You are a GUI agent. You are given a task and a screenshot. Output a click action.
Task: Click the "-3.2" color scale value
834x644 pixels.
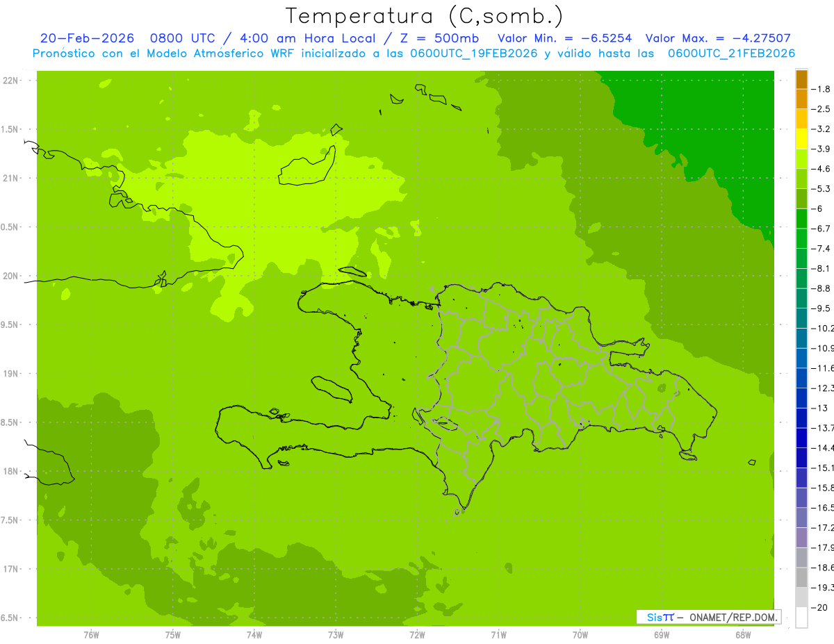(821, 129)
